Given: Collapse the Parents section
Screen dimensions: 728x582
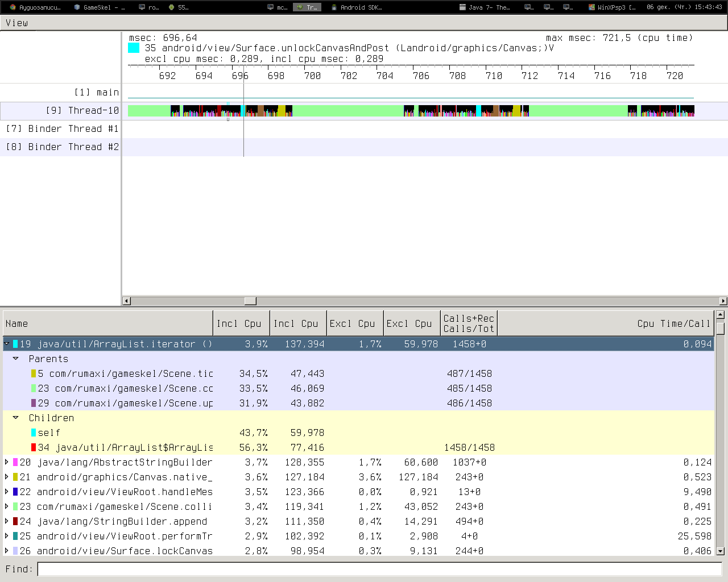Looking at the screenshot, I should pos(16,359).
